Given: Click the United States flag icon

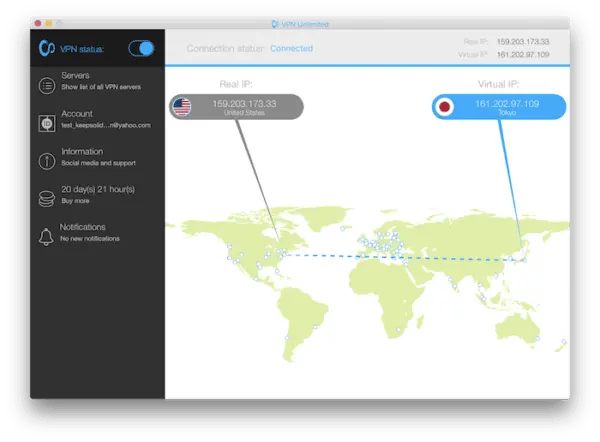Looking at the screenshot, I should (182, 107).
